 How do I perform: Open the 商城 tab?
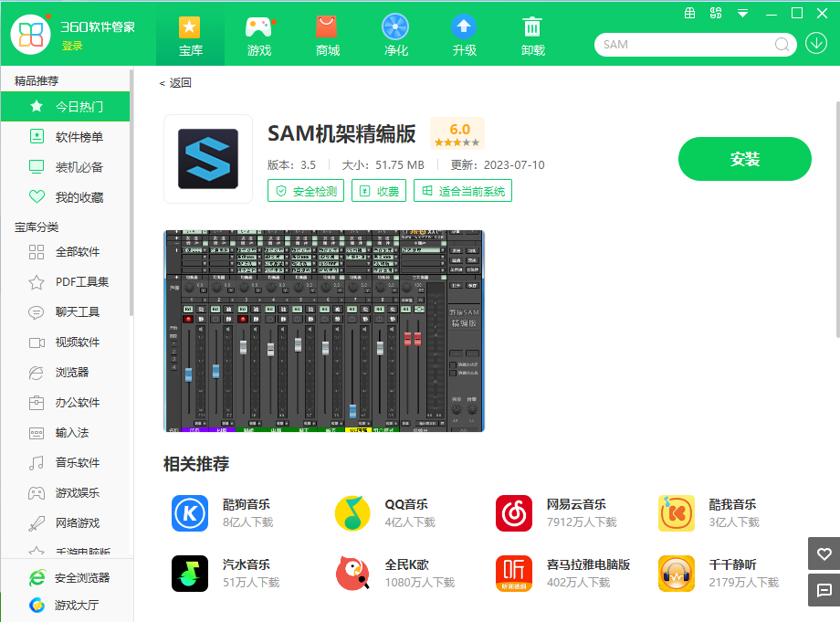pyautogui.click(x=327, y=36)
